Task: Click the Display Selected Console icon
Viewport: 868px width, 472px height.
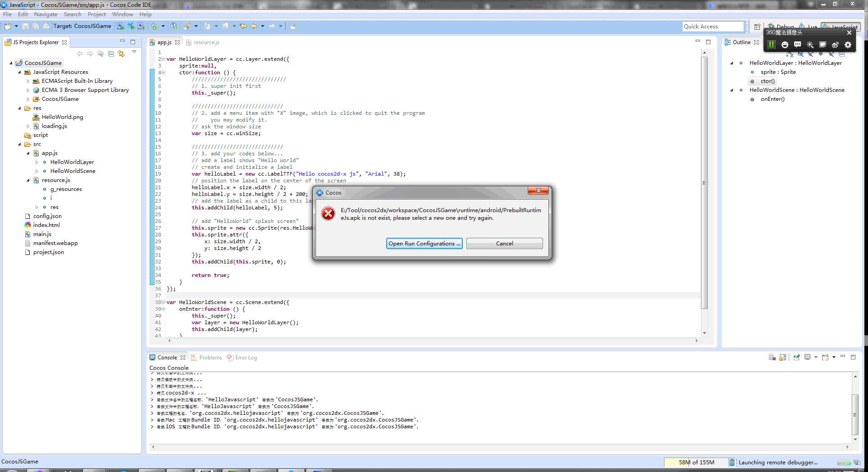Action: pyautogui.click(x=807, y=357)
